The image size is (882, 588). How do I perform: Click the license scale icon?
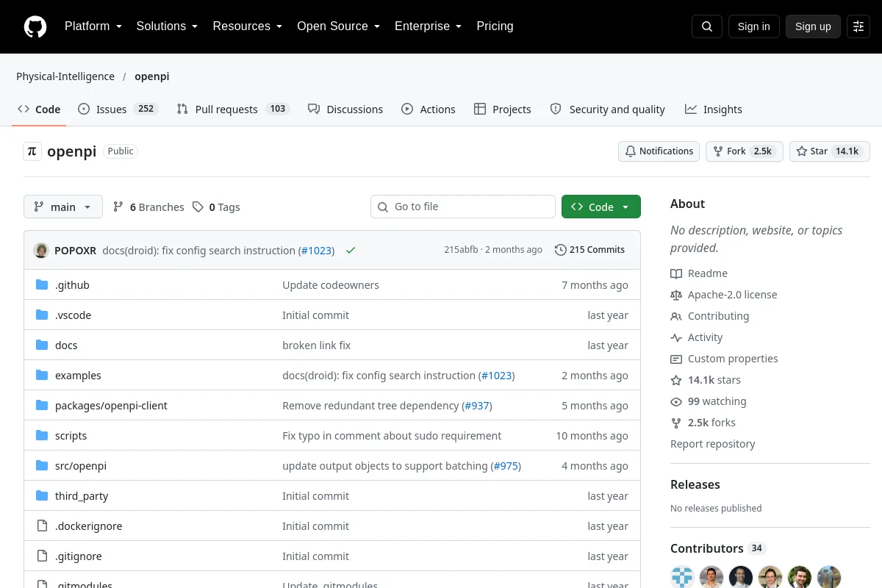tap(676, 295)
